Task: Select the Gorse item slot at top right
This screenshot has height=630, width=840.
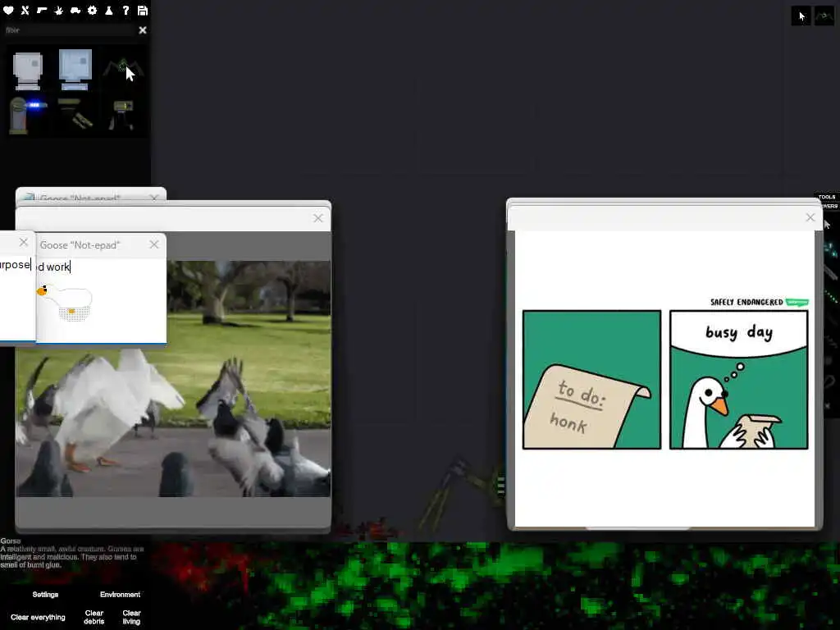Action: 824,16
